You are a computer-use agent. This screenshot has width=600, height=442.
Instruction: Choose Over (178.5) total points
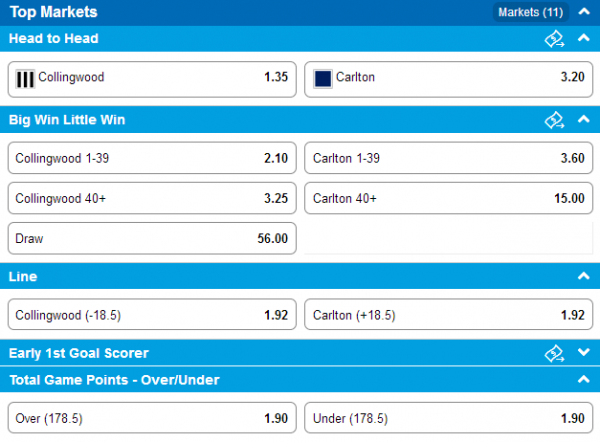[x=152, y=418]
